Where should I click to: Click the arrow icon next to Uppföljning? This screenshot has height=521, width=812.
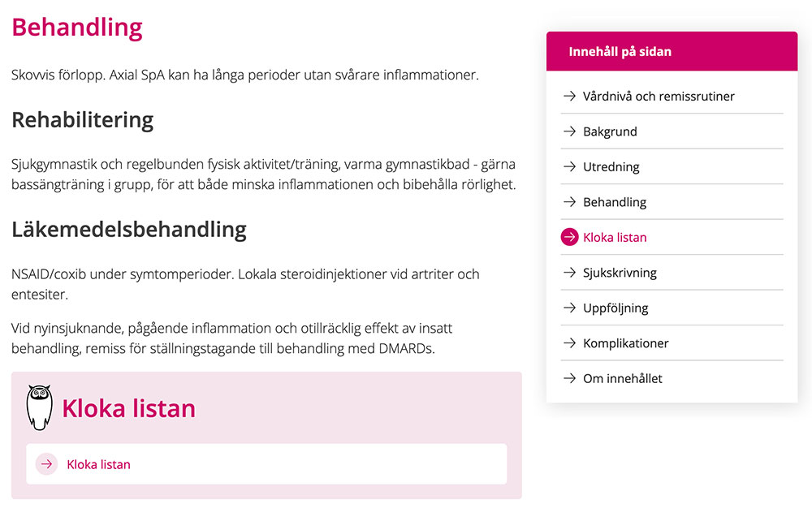tap(568, 308)
